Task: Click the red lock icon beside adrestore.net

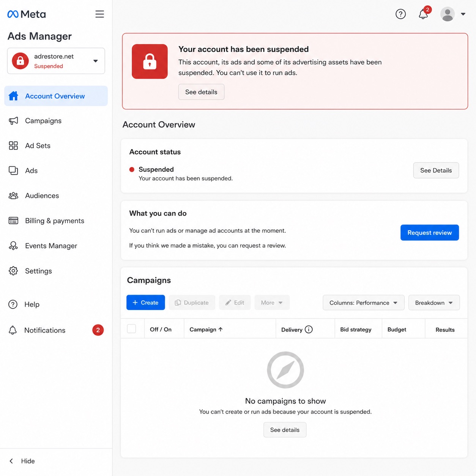Action: point(20,61)
